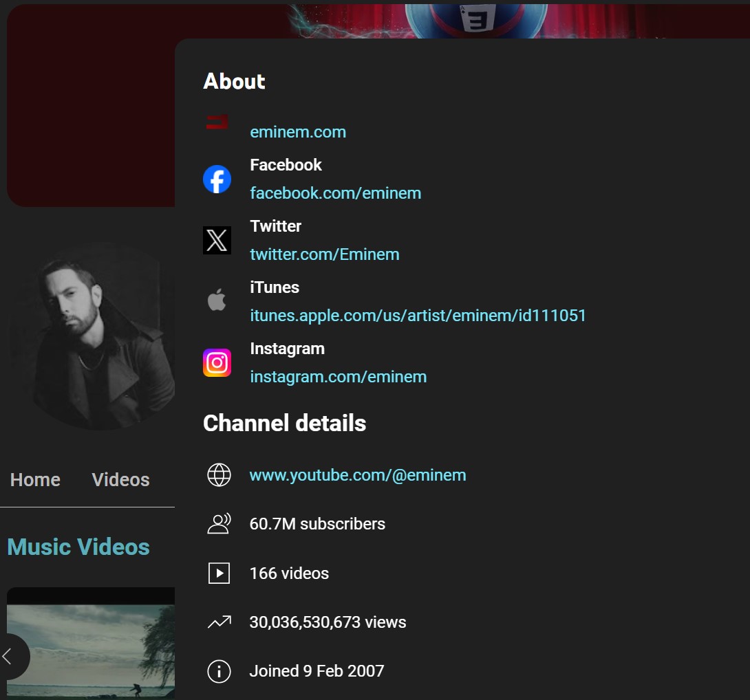
Task: Click the Twitter label text
Action: [x=276, y=226]
